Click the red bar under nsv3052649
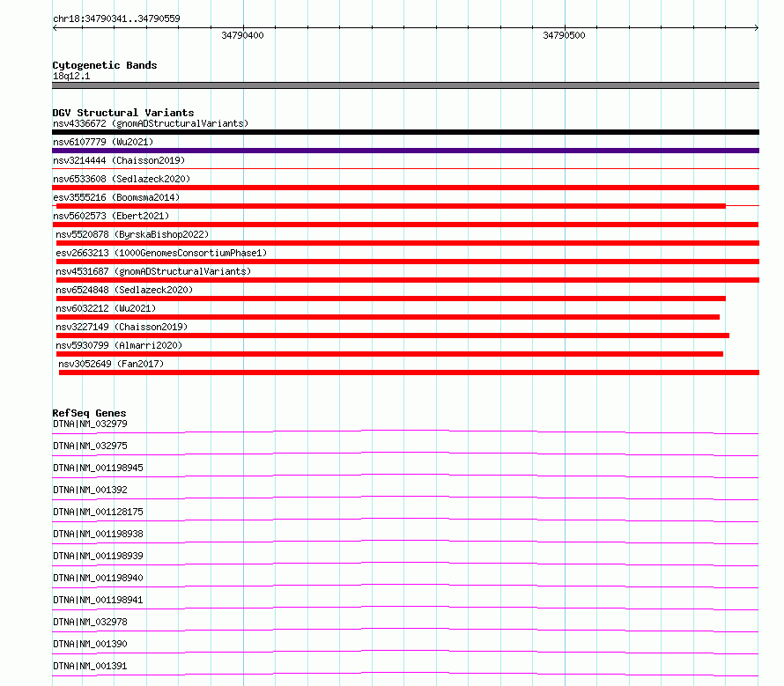 point(409,373)
